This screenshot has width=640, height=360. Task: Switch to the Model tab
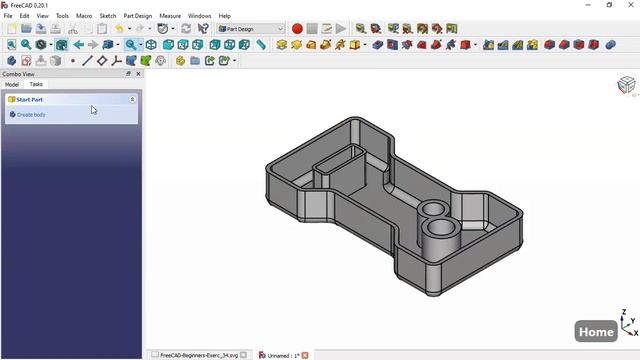coord(12,84)
